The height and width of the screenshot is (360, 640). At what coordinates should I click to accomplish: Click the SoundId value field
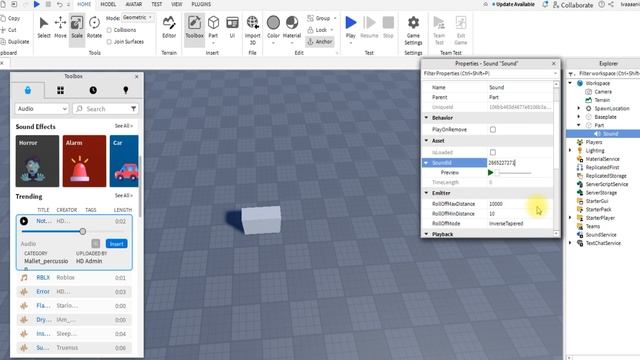click(x=520, y=162)
